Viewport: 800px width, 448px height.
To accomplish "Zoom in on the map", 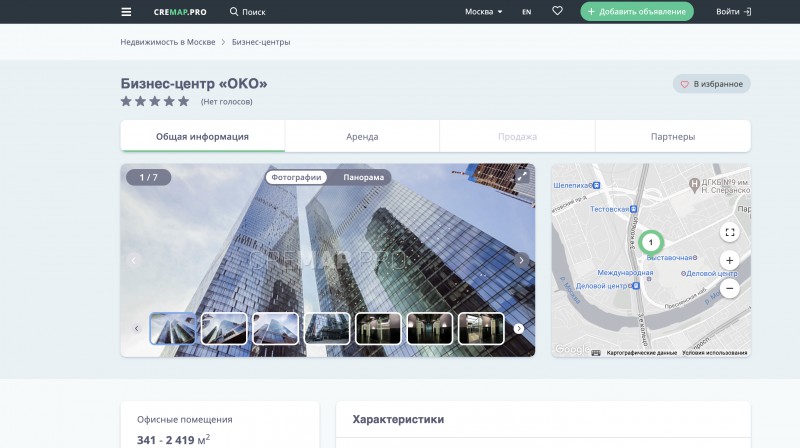I will coord(730,260).
